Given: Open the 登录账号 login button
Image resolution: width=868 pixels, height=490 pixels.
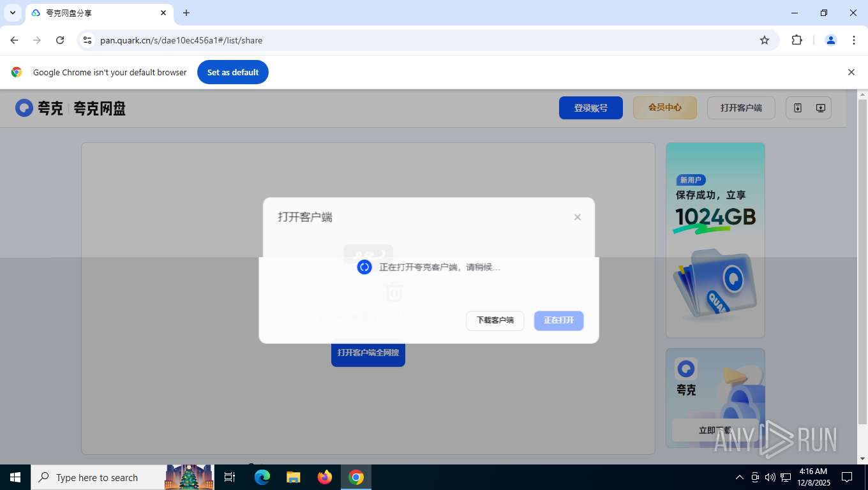Looking at the screenshot, I should click(x=591, y=108).
